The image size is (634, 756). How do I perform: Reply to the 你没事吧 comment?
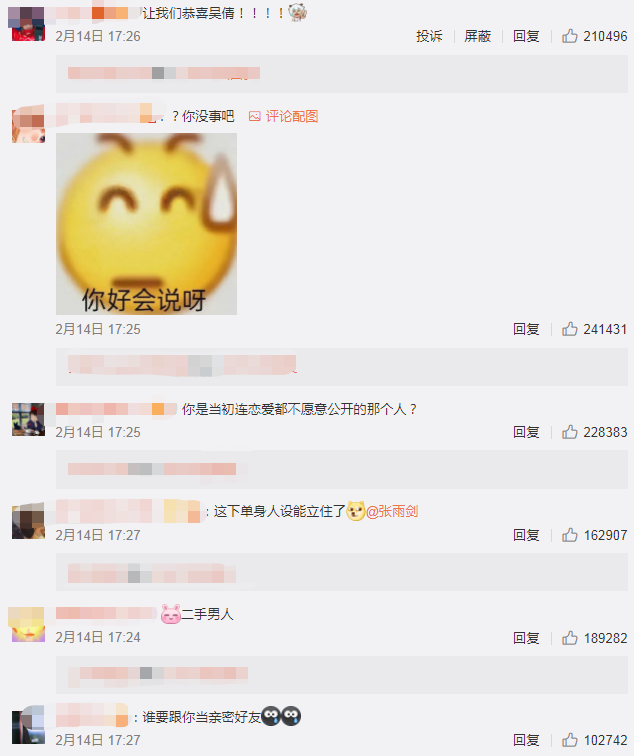pyautogui.click(x=526, y=329)
